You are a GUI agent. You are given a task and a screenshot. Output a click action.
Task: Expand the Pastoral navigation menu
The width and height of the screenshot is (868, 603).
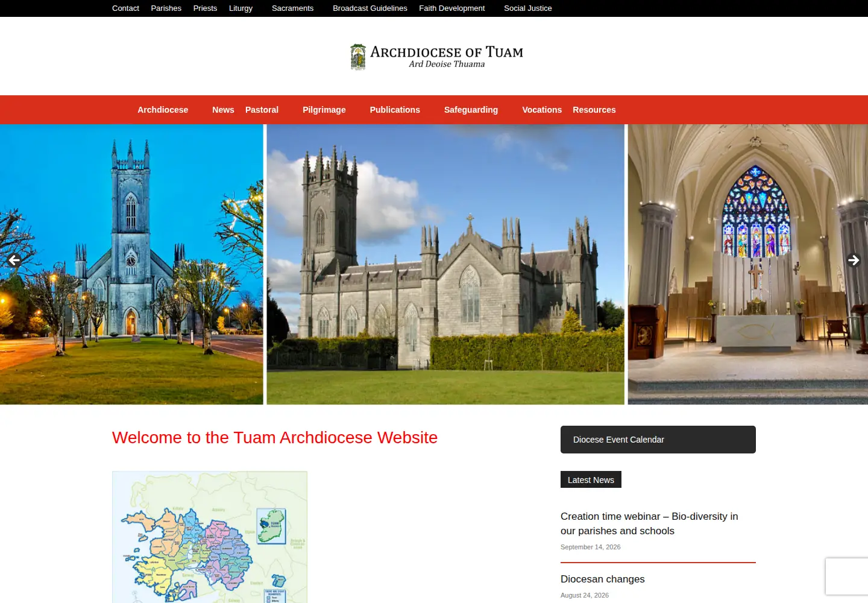pyautogui.click(x=262, y=110)
